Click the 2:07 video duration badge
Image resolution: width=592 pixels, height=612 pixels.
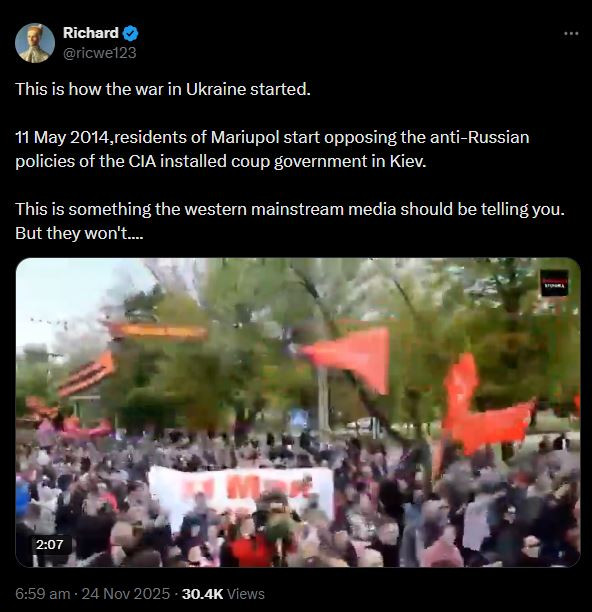point(50,544)
